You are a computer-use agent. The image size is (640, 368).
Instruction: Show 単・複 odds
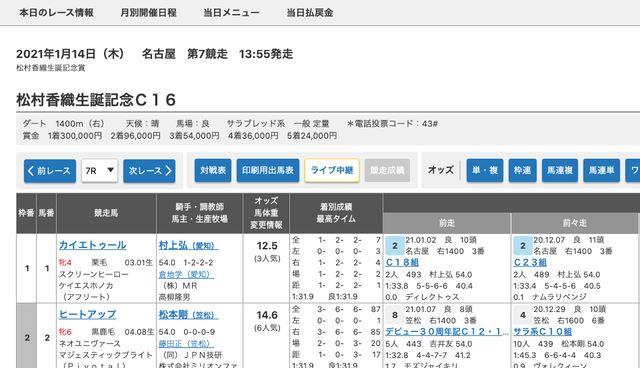pos(485,170)
